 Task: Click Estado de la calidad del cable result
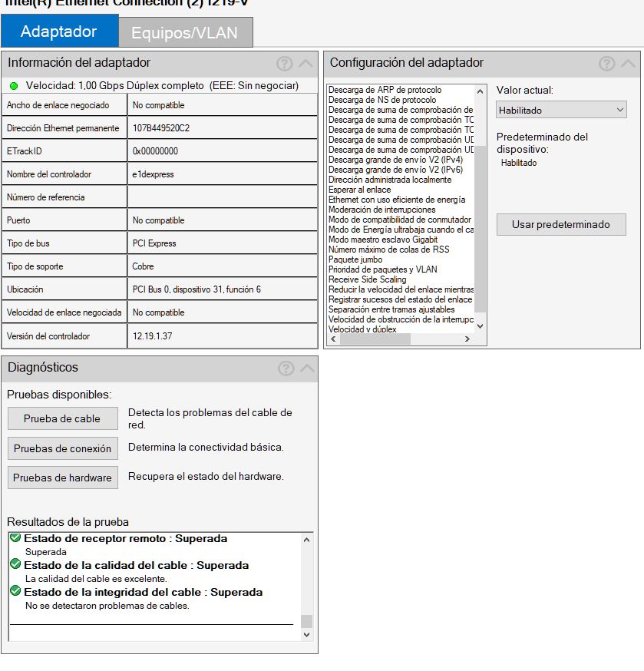tap(137, 565)
